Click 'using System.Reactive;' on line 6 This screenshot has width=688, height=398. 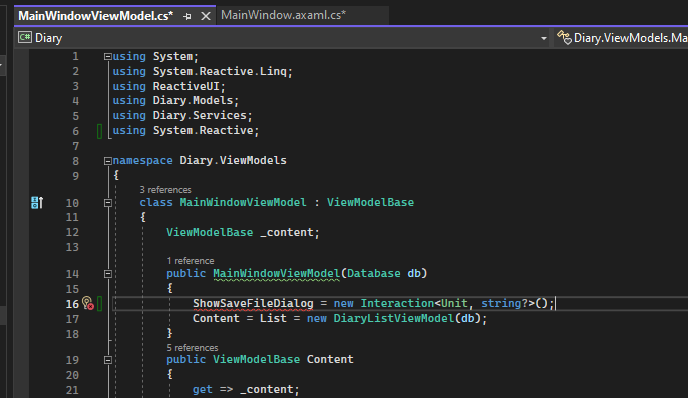pyautogui.click(x=186, y=130)
